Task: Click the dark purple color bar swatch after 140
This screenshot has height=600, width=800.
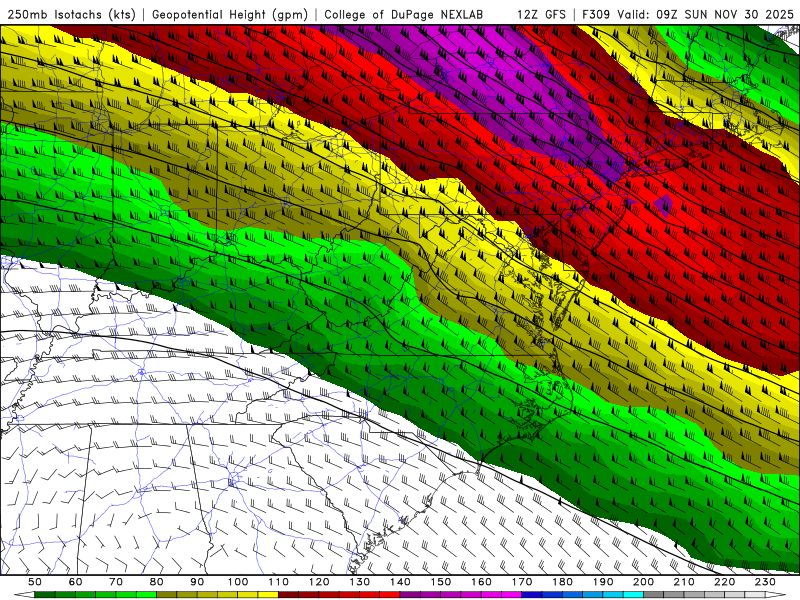Action: (410, 594)
